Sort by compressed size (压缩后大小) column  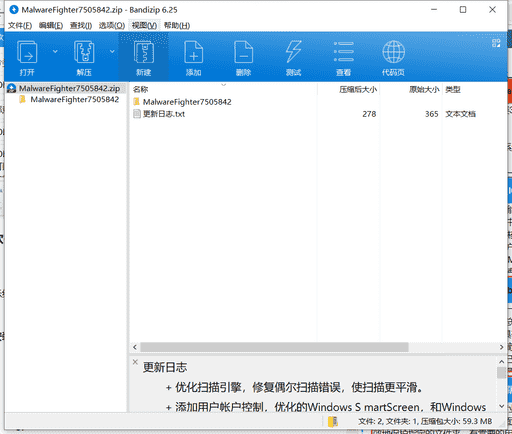pyautogui.click(x=358, y=89)
